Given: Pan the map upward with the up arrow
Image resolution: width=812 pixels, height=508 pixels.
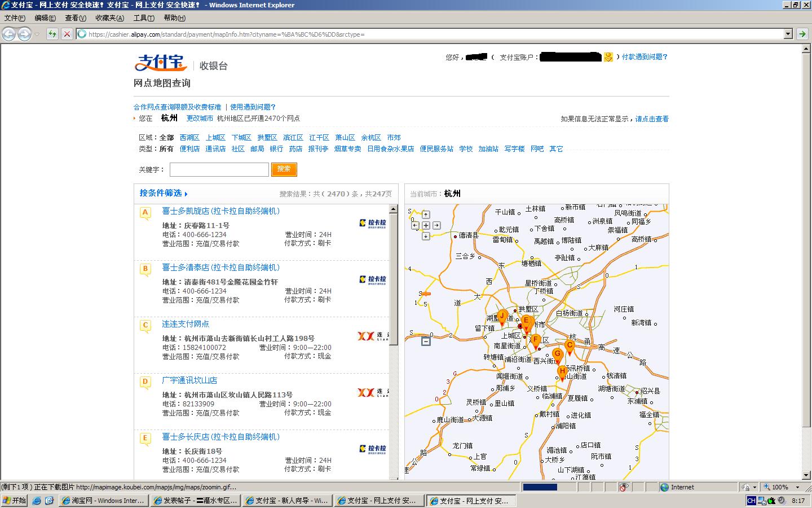Looking at the screenshot, I should click(426, 214).
